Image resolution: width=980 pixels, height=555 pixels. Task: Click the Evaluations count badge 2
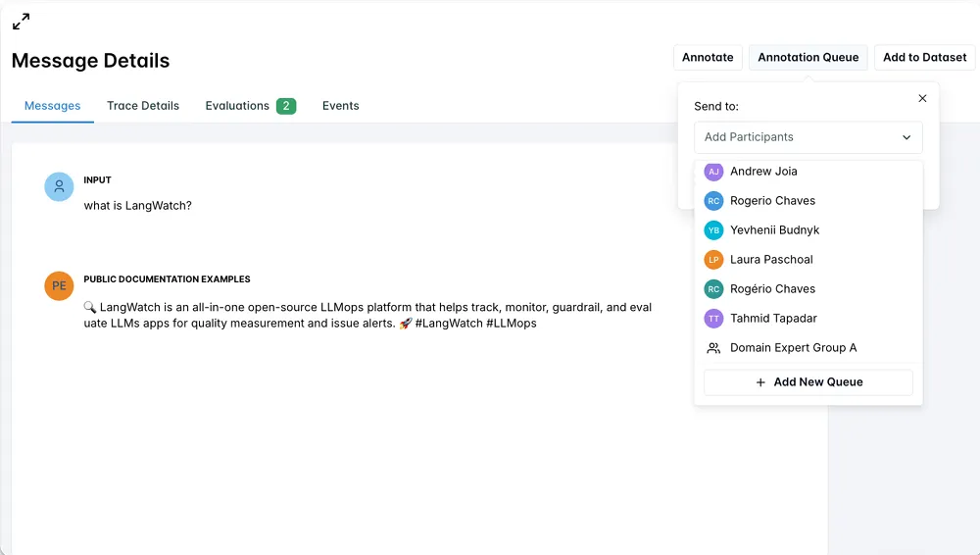coord(286,106)
